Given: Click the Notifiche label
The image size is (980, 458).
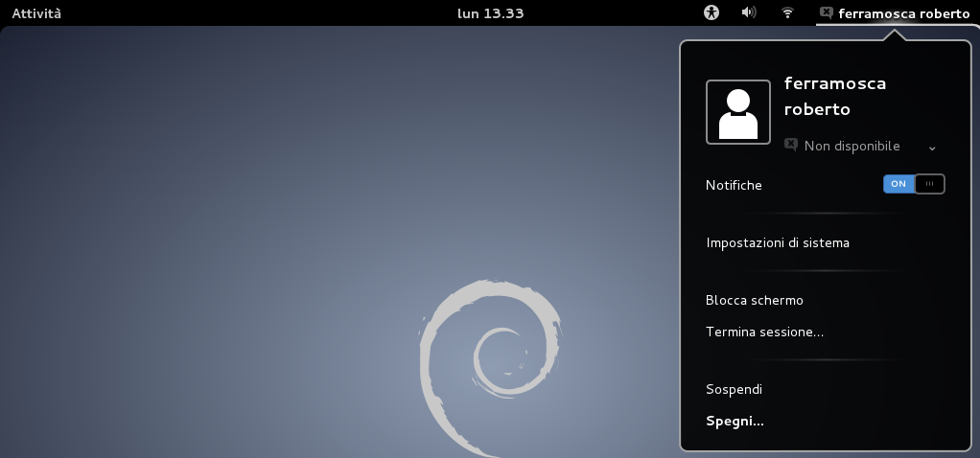Looking at the screenshot, I should point(734,185).
